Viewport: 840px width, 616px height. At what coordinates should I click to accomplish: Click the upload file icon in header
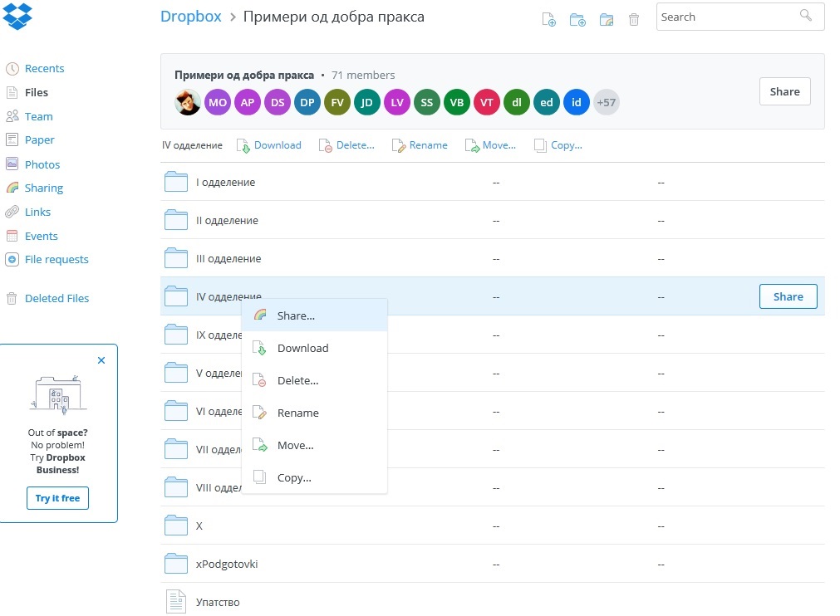548,20
